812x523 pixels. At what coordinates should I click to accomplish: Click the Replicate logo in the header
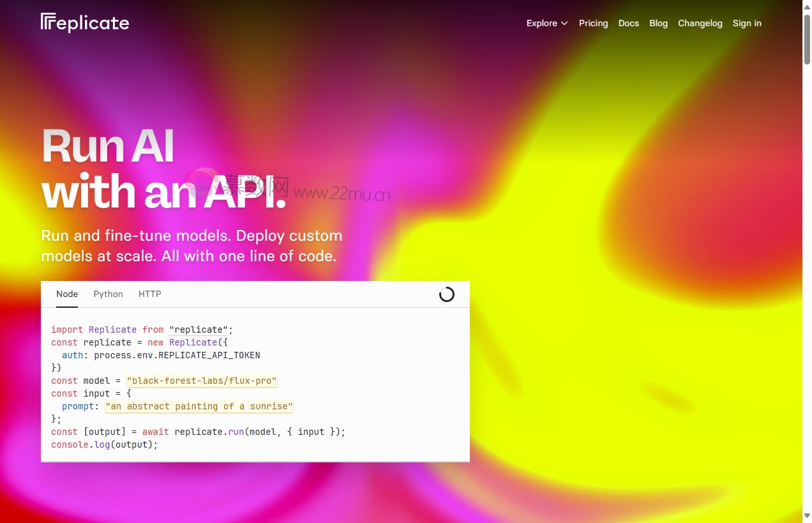coord(85,23)
